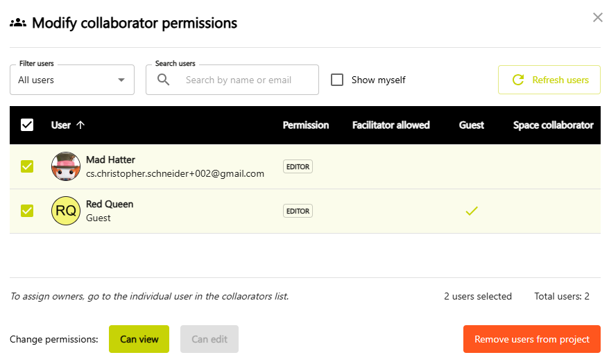The image size is (609, 364).
Task: Set selected users to Can view
Action: 139,339
